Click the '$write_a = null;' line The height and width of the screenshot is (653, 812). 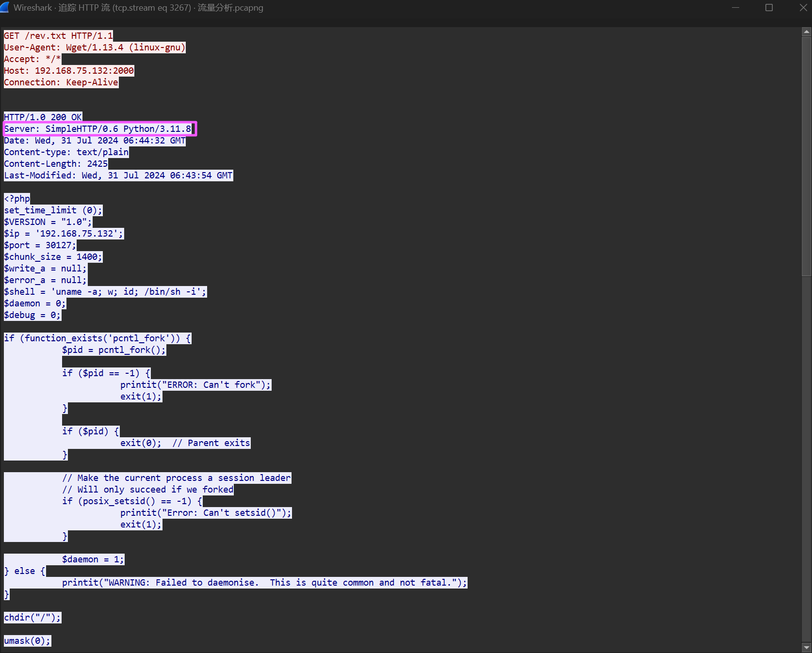[x=46, y=269]
